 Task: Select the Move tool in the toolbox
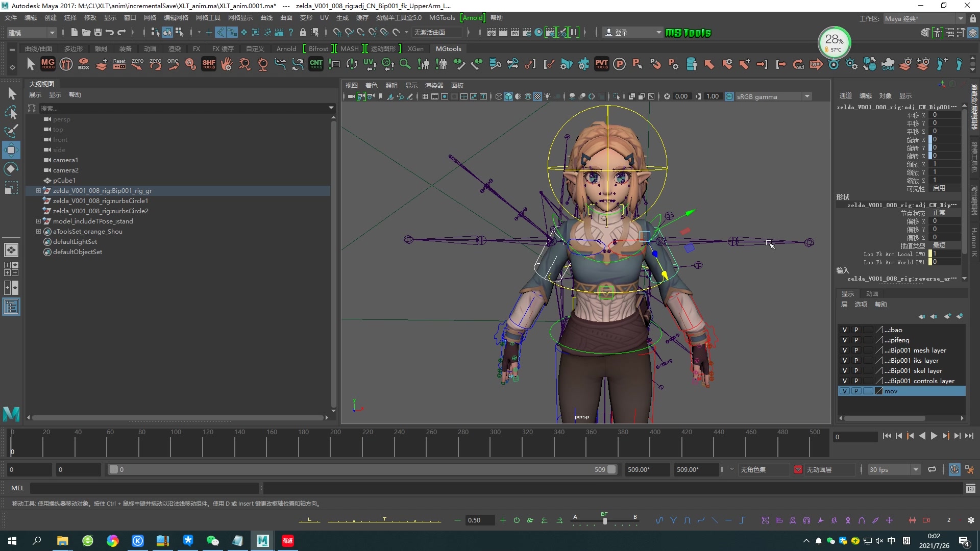coord(11,150)
